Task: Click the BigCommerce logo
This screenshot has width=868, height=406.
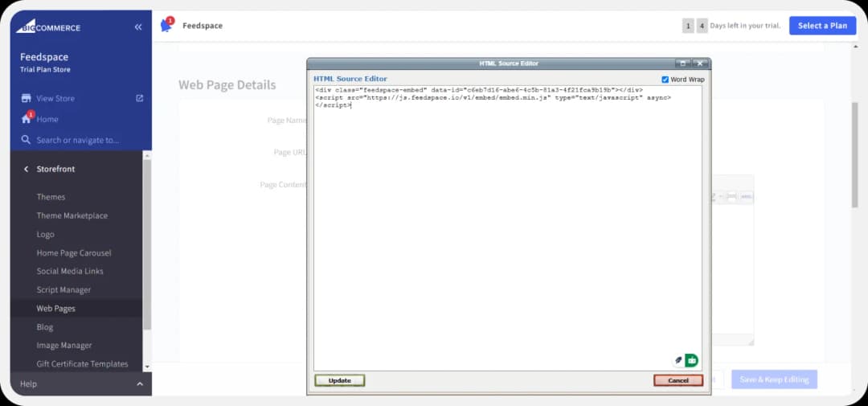Action: 48,27
